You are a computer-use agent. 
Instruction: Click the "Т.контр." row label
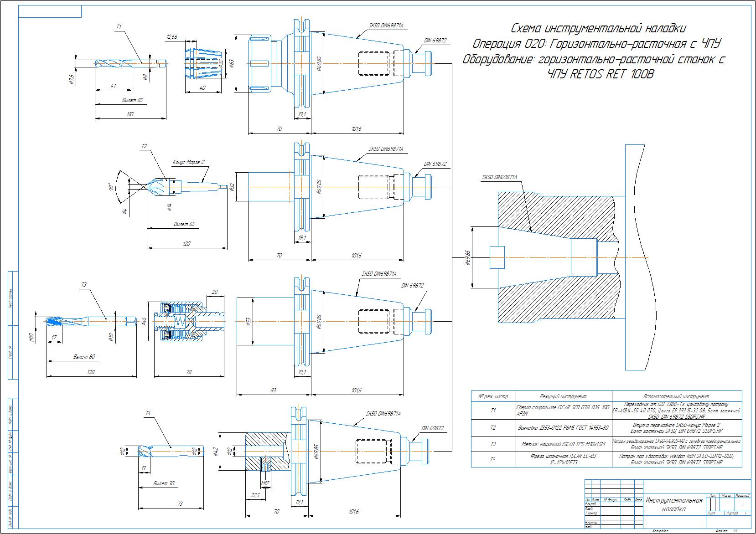(x=591, y=513)
